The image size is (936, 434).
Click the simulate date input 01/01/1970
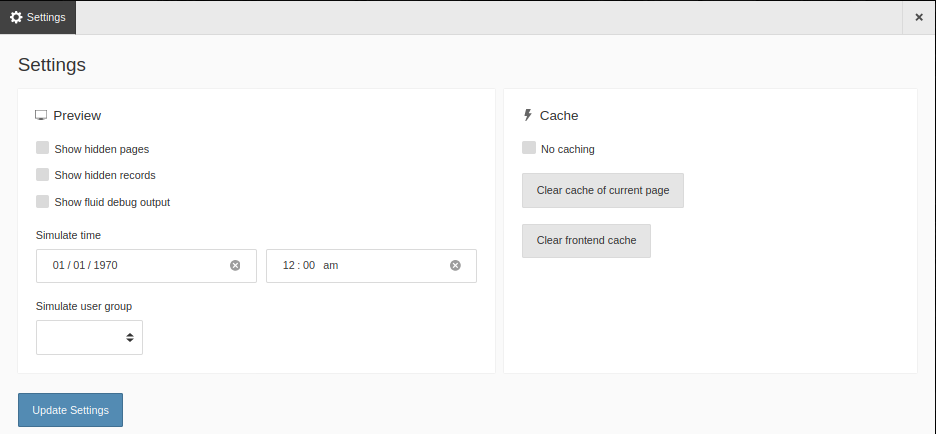pos(146,266)
